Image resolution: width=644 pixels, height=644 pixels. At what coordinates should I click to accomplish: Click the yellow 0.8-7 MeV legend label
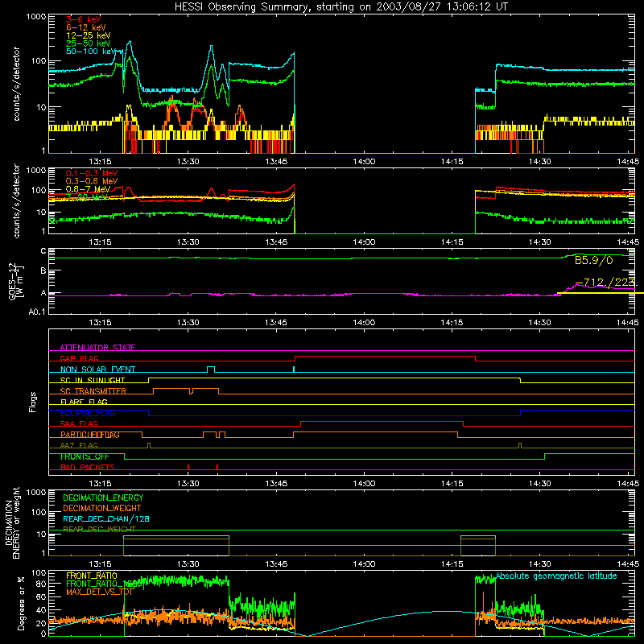[89, 189]
